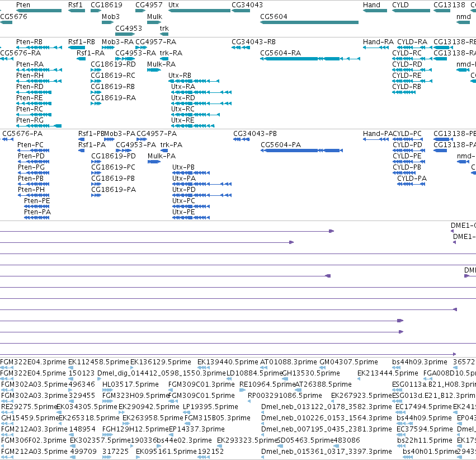The height and width of the screenshot is (460, 476).
Task: Click the CG18619-PD protein label
Action: pyautogui.click(x=114, y=156)
